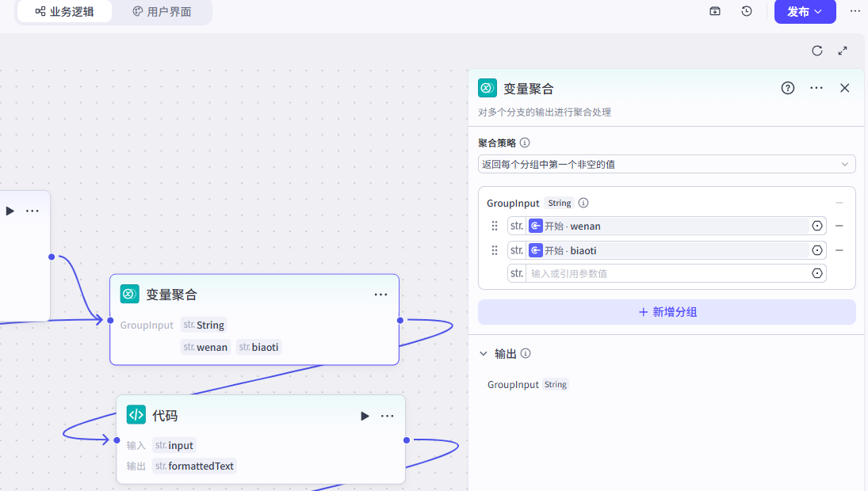This screenshot has width=868, height=491.
Task: Open the 变量聚合 node more options menu
Action: click(380, 295)
